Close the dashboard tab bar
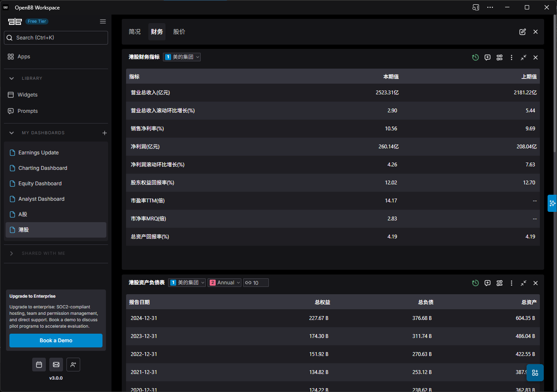The height and width of the screenshot is (392, 557). 536,32
